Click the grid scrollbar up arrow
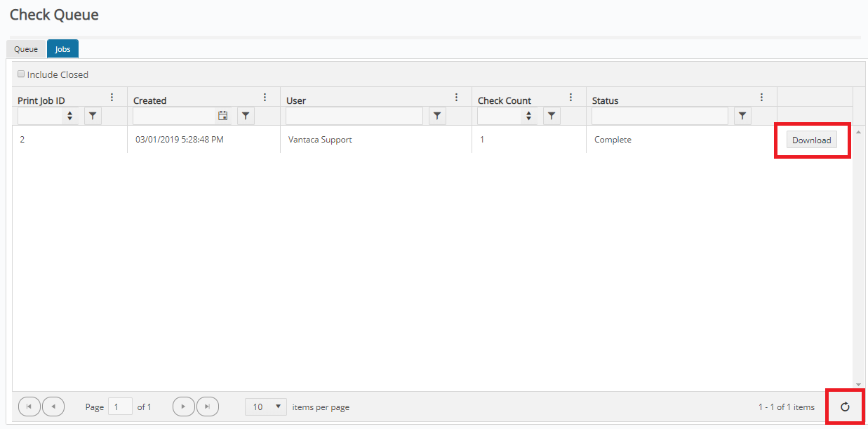 click(x=859, y=133)
